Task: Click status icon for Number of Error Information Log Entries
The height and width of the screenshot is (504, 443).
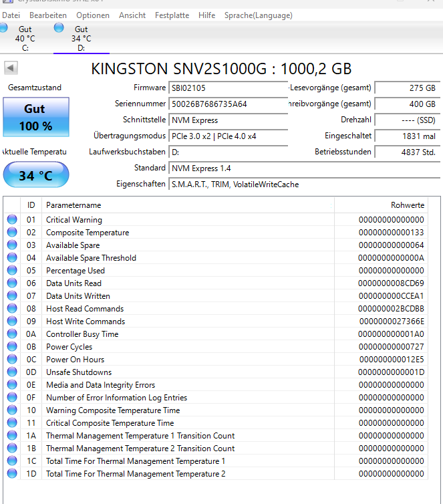Action: pos(12,397)
